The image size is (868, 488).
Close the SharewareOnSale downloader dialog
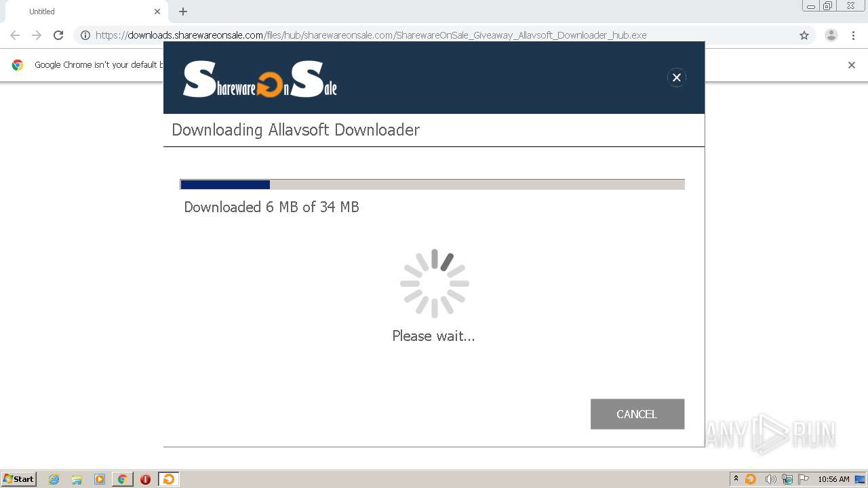point(676,77)
